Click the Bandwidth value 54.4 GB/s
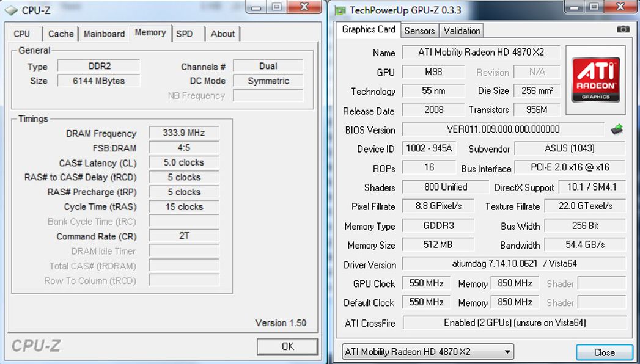The height and width of the screenshot is (364, 640). (586, 244)
